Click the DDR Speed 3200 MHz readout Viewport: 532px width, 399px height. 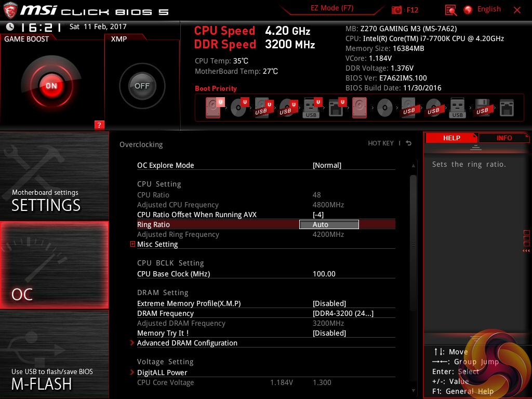coord(255,45)
